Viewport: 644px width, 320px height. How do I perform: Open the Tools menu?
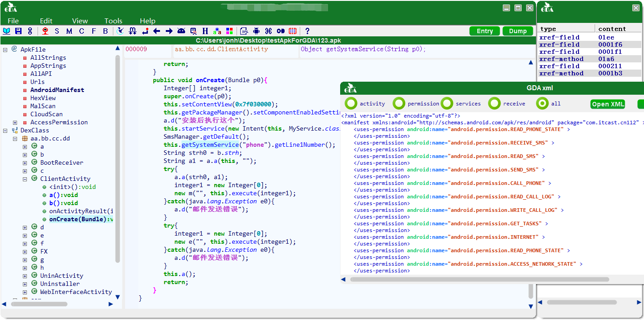(113, 21)
